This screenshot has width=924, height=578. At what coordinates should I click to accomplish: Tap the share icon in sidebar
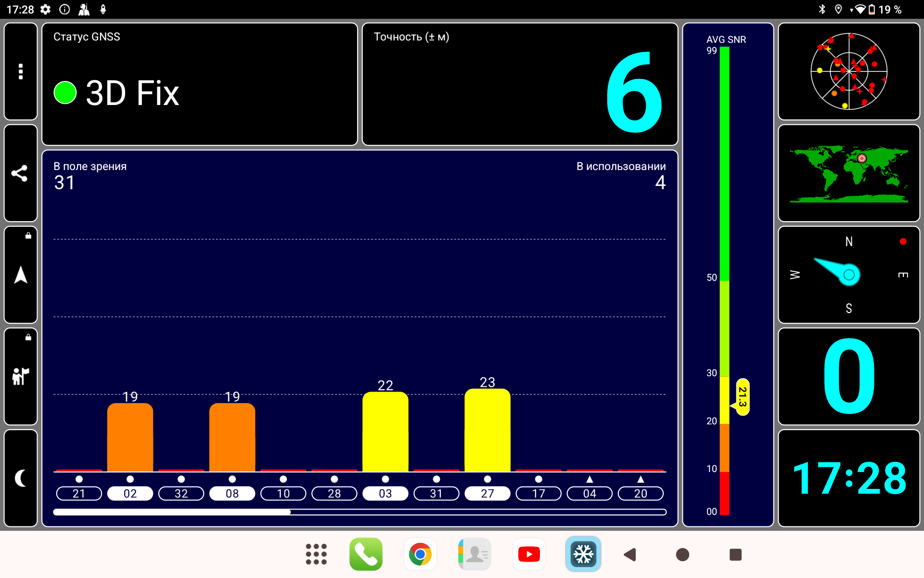(x=21, y=173)
